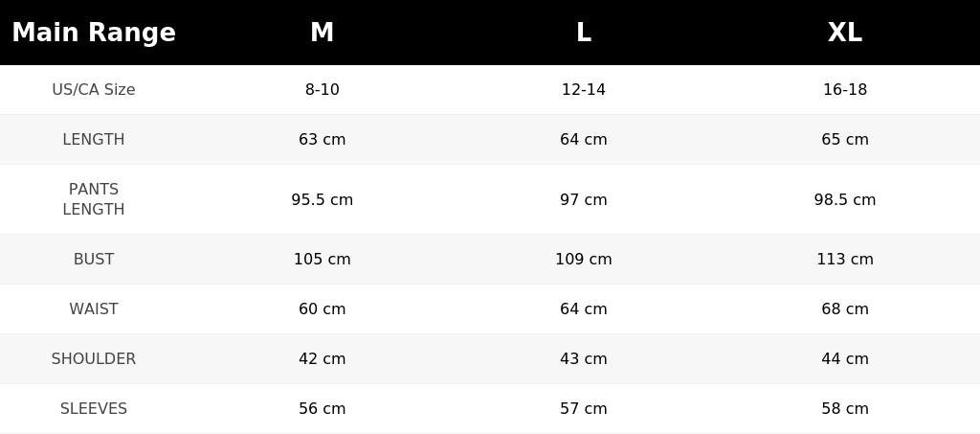Click the PANTS LENGTH row label
This screenshot has height=434, width=980.
[94, 199]
